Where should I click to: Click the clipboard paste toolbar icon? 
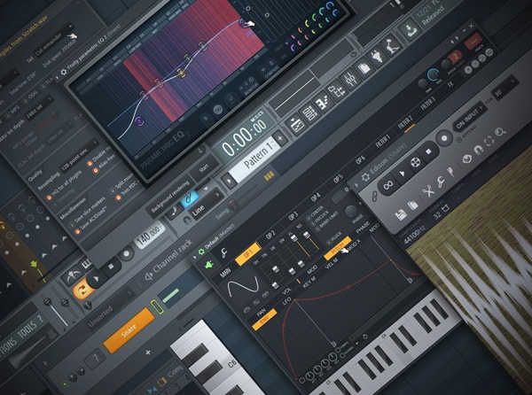pos(364,68)
